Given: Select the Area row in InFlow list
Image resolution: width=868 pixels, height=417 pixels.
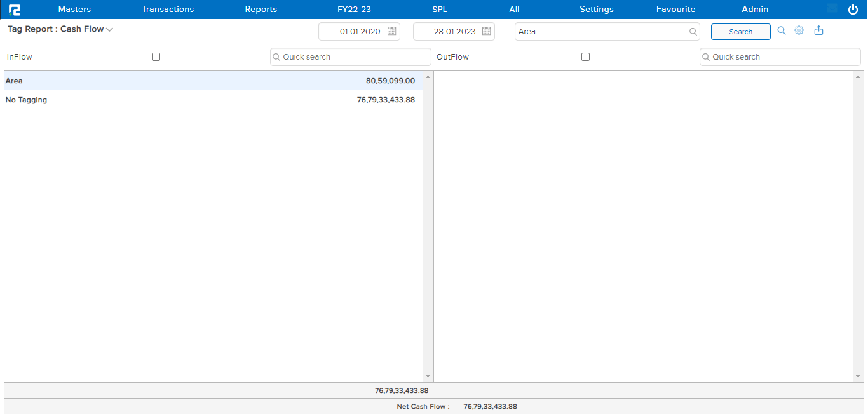Looking at the screenshot, I should pos(210,81).
